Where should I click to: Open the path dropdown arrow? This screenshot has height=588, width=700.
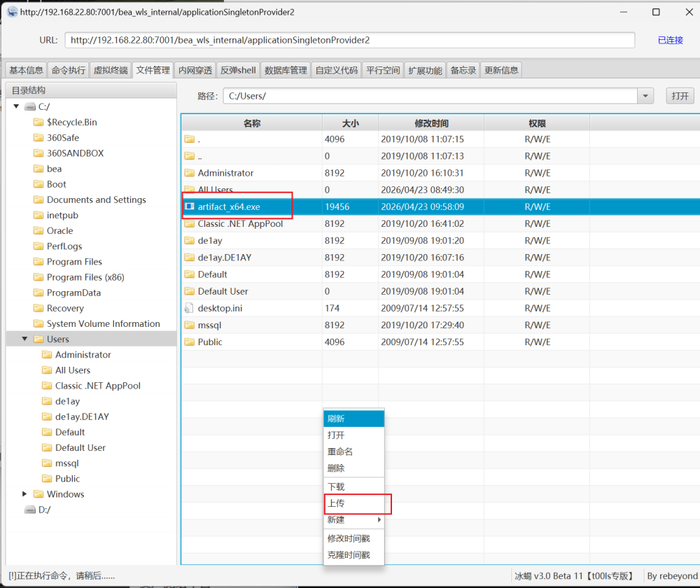[x=645, y=96]
